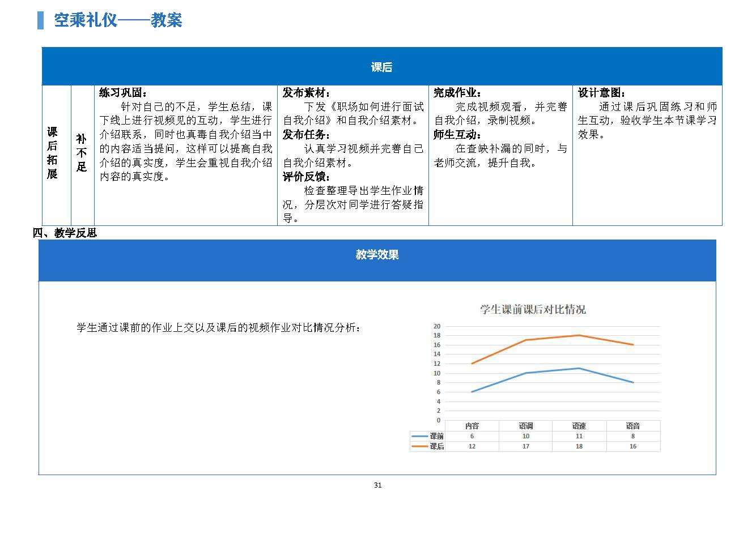Click the 师生互动： heading
The height and width of the screenshot is (534, 756).
pyautogui.click(x=458, y=135)
